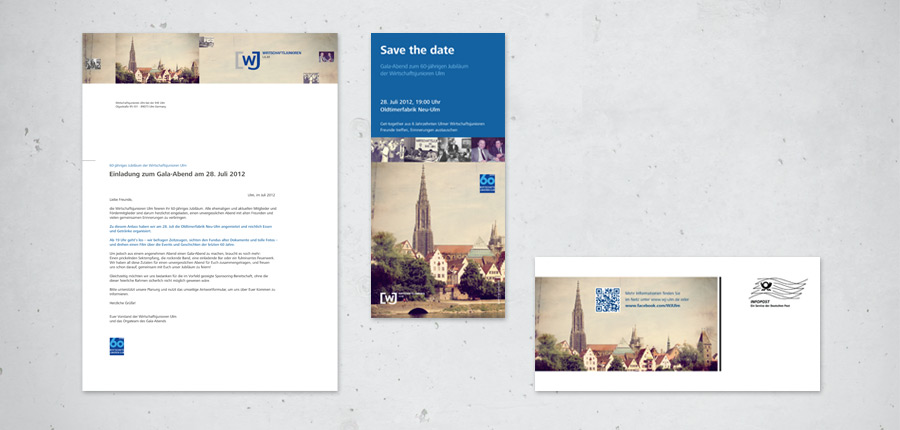Click the 'Liebe Freunde' salutation in the letter
Image resolution: width=900 pixels, height=430 pixels.
pyautogui.click(x=120, y=199)
